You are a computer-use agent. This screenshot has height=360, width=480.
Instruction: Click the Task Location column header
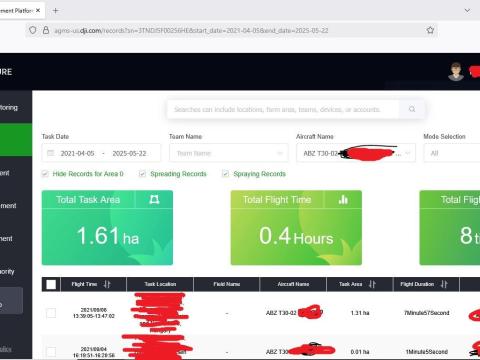(160, 284)
